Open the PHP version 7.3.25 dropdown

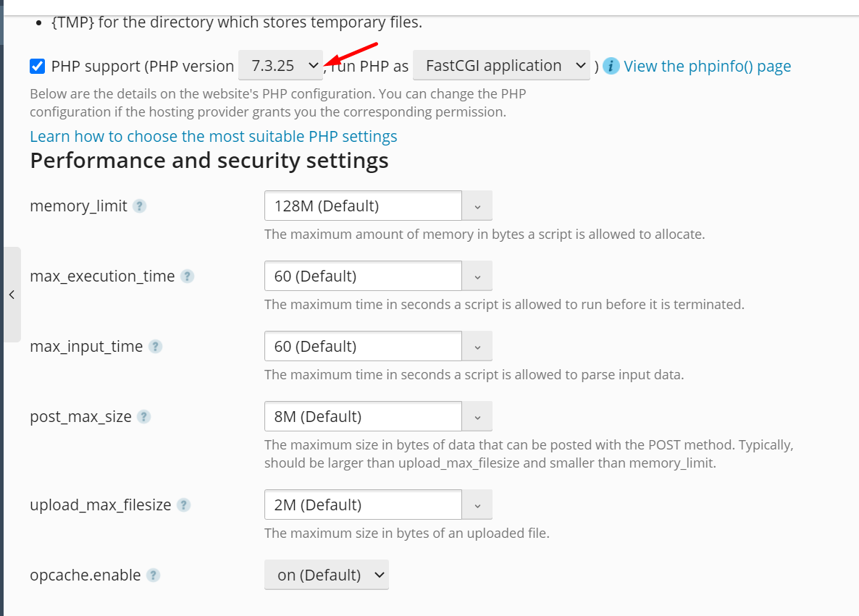click(280, 66)
